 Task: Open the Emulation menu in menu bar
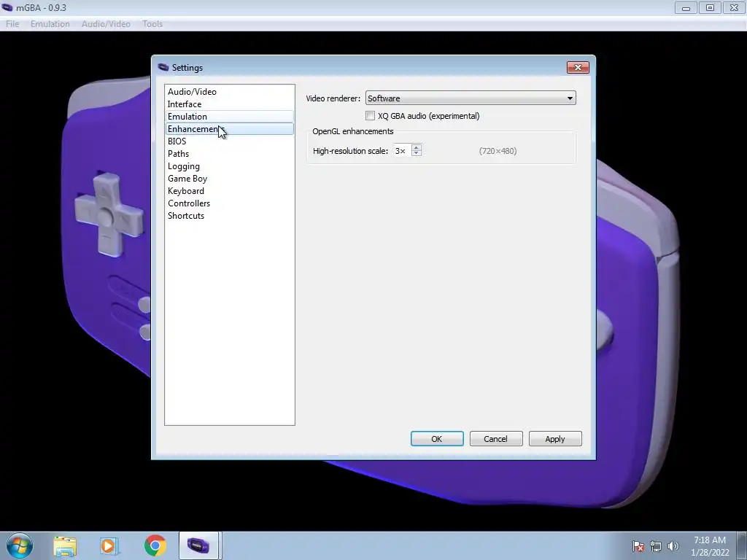[x=50, y=24]
